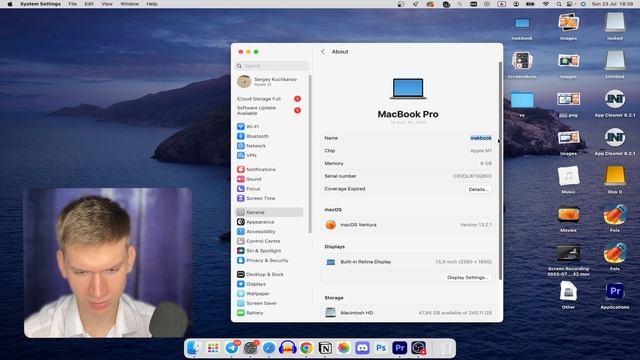
Task: Launch Photoshop from the Dock
Action: [381, 348]
